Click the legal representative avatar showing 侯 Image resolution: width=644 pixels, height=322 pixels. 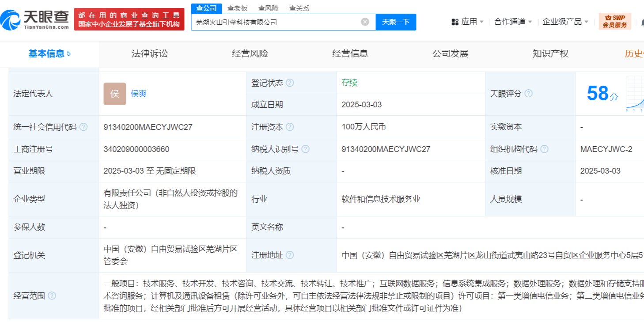coord(114,94)
